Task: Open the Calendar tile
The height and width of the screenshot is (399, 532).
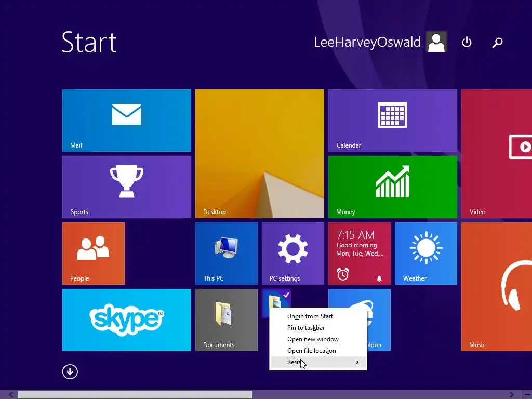Action: click(x=393, y=121)
